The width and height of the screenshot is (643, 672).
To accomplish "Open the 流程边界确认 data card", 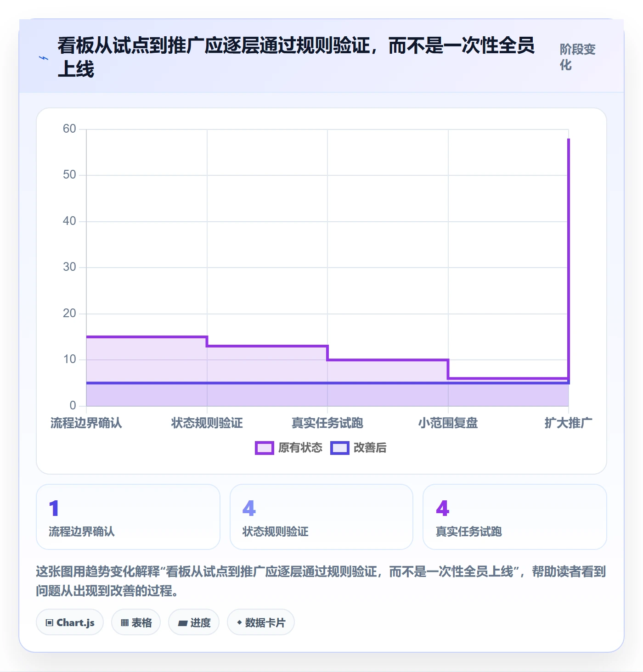I will point(128,517).
